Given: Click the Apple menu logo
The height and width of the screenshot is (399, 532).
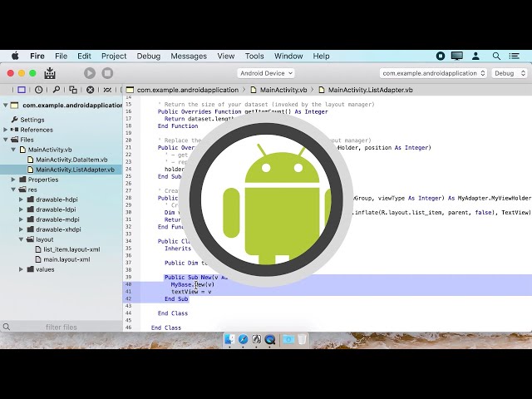Looking at the screenshot, I should coord(15,56).
